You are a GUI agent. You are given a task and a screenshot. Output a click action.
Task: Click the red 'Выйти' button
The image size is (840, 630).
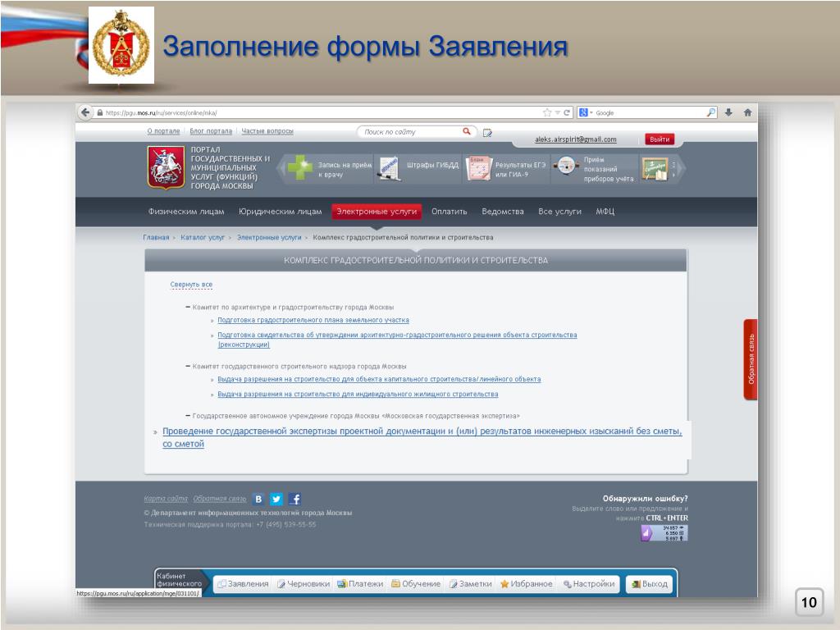(660, 139)
